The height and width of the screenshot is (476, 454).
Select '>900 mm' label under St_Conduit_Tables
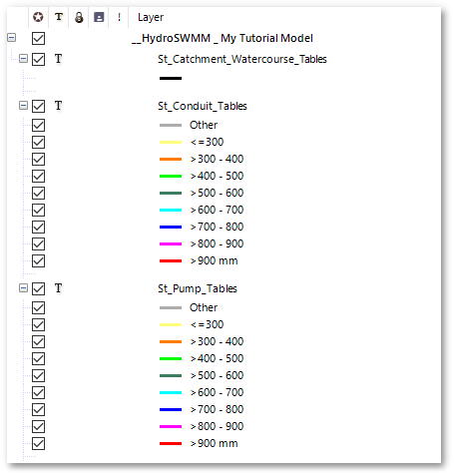click(x=215, y=260)
